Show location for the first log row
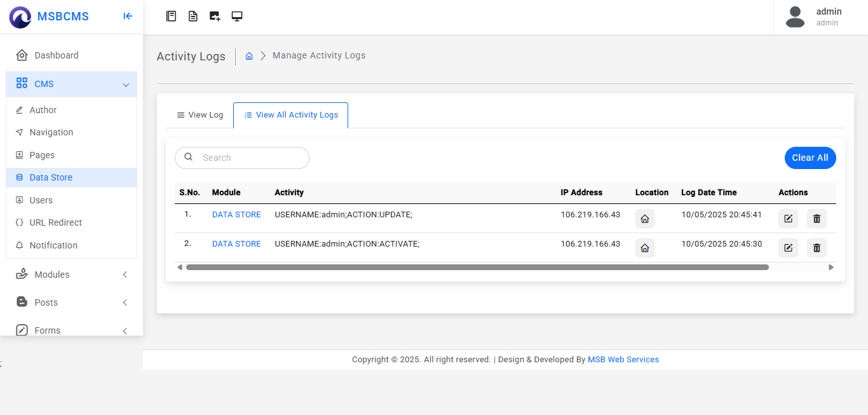The image size is (868, 415). [x=644, y=219]
